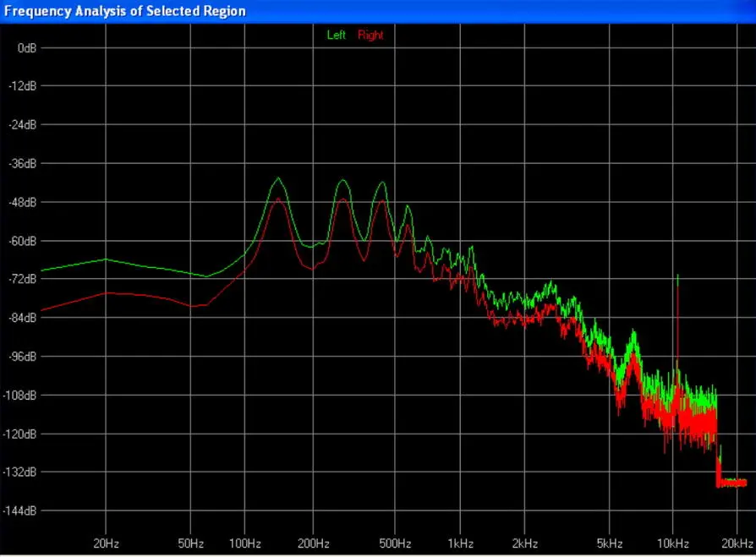Click the 500Hz frequency axis label
This screenshot has width=756, height=557.
coord(395,543)
